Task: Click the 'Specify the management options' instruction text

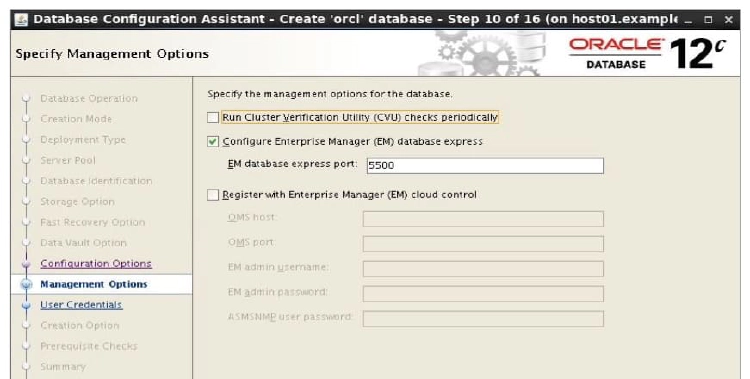Action: click(330, 94)
